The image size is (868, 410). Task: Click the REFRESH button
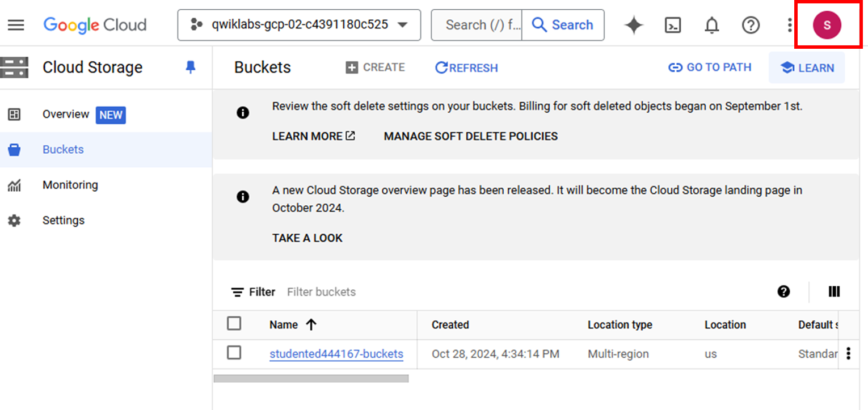tap(466, 67)
